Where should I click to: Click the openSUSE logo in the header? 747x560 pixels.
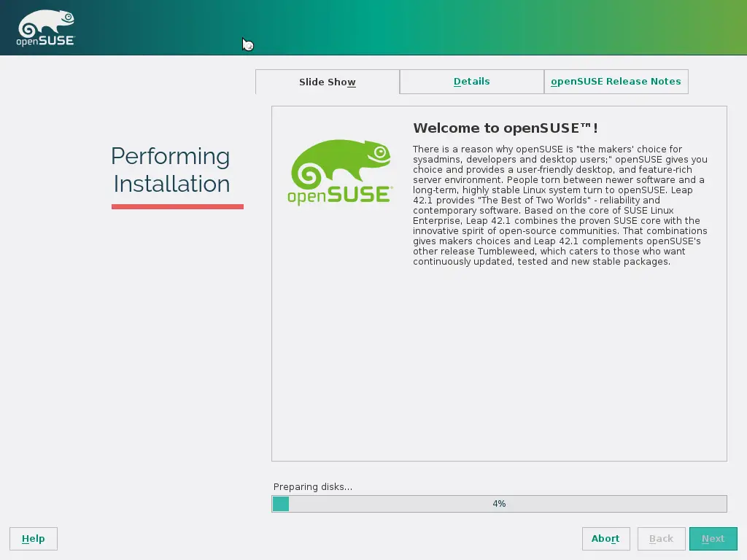click(46, 28)
